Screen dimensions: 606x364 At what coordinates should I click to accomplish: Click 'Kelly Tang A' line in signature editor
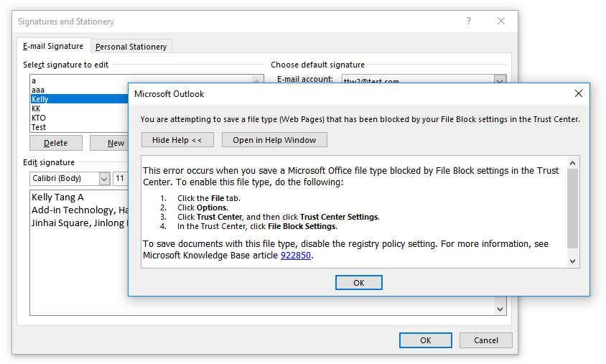point(57,197)
